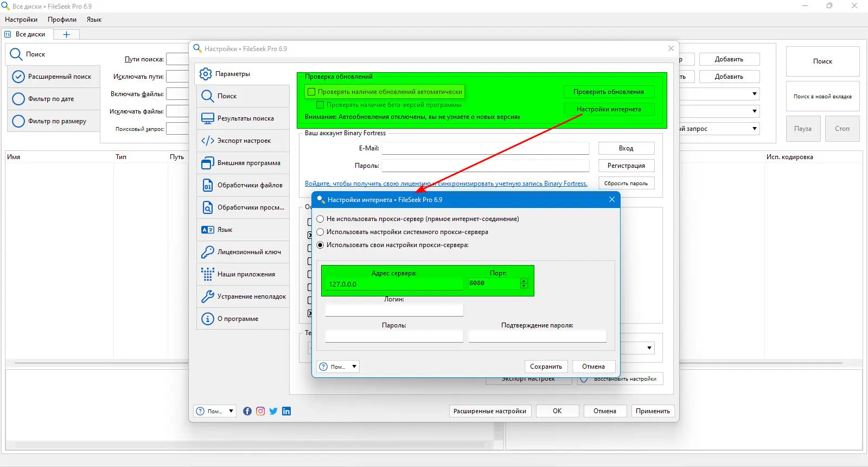Expand the dropdown under the upper Добавить button

click(755, 94)
